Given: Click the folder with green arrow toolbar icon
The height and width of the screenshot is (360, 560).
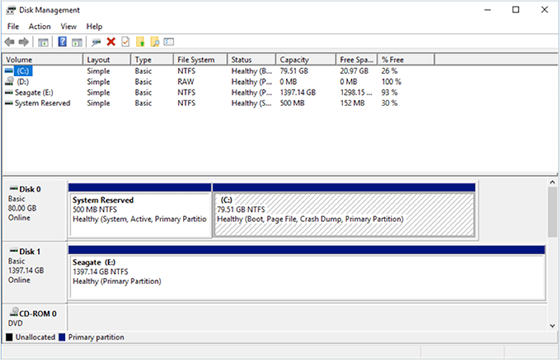Looking at the screenshot, I should click(140, 42).
